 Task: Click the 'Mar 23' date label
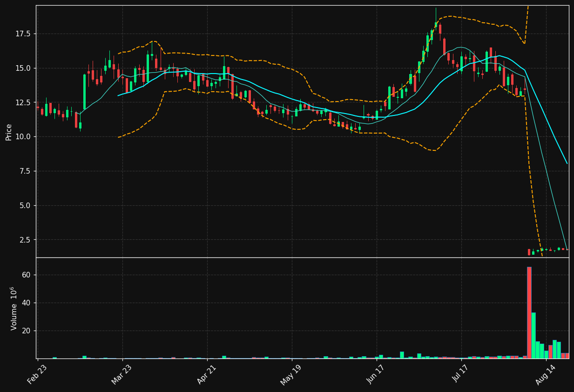tap(122, 374)
